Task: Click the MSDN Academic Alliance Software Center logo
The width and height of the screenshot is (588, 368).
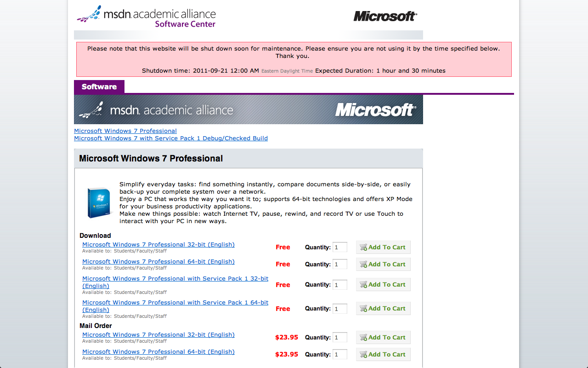Action: [x=146, y=17]
